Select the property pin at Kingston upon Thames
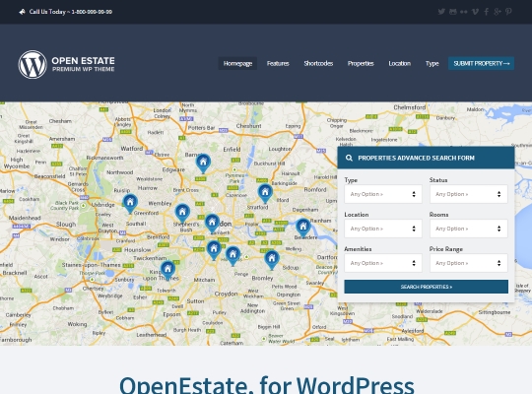Image resolution: width=532 pixels, height=394 pixels. (x=167, y=270)
